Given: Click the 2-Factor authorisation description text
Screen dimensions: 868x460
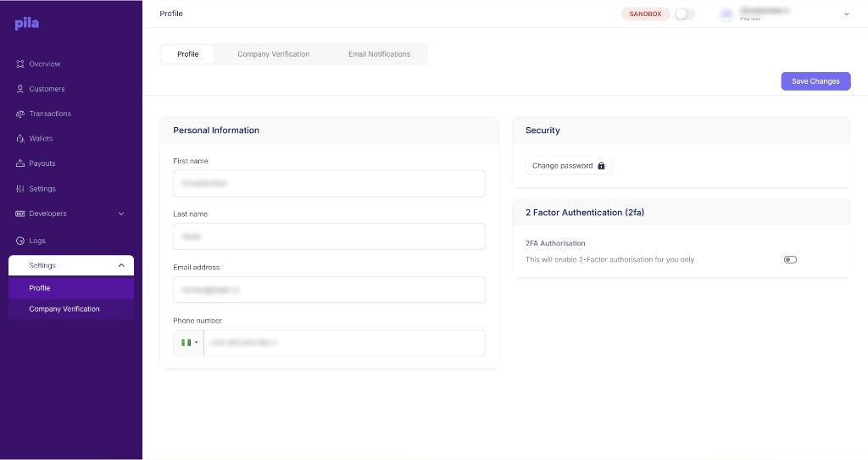Looking at the screenshot, I should click(x=609, y=259).
